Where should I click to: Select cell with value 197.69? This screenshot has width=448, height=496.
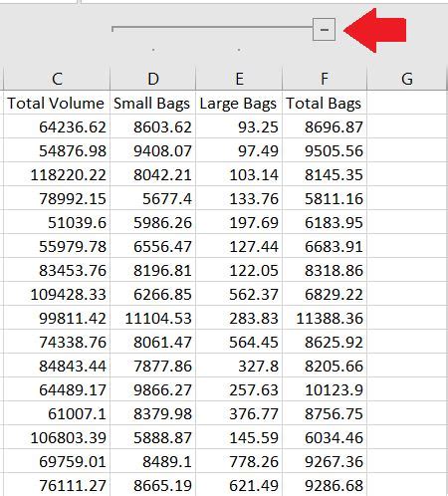[x=239, y=222]
